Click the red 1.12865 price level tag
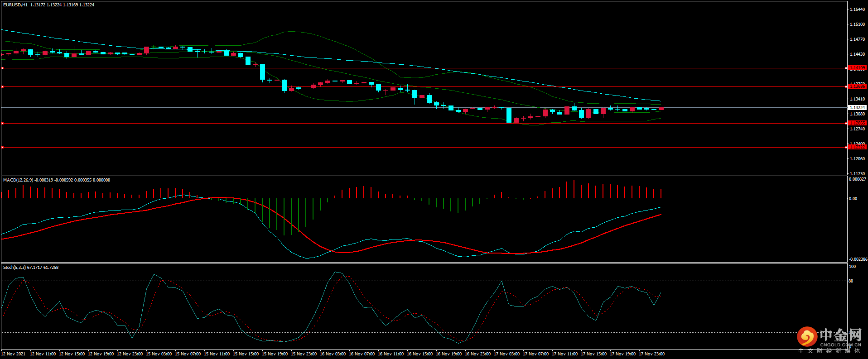The width and height of the screenshot is (868, 359). (x=857, y=123)
